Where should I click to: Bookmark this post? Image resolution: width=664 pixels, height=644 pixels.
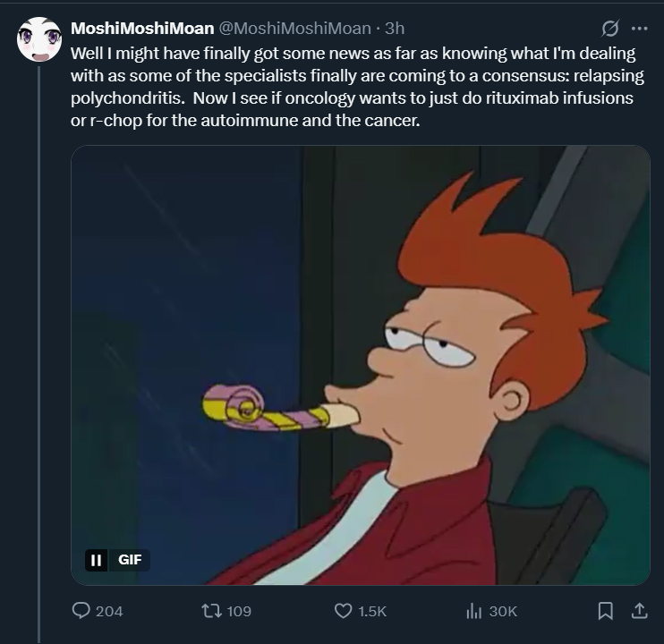[x=606, y=611]
